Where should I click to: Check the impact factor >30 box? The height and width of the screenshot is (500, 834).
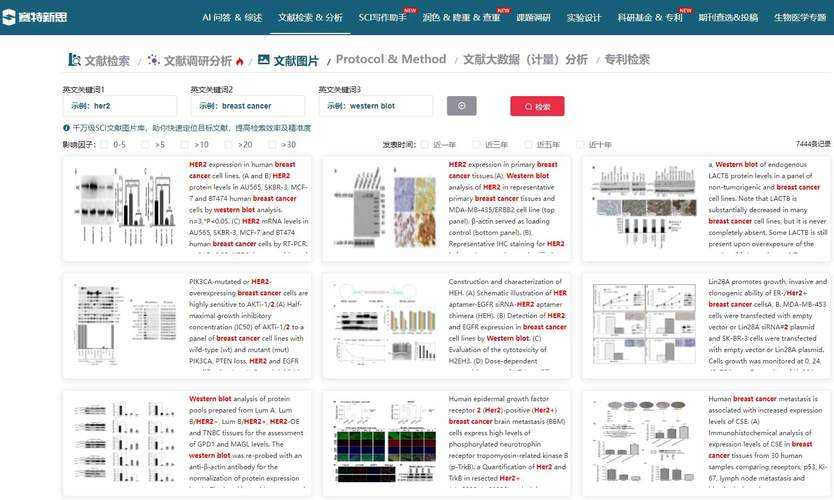[x=272, y=145]
